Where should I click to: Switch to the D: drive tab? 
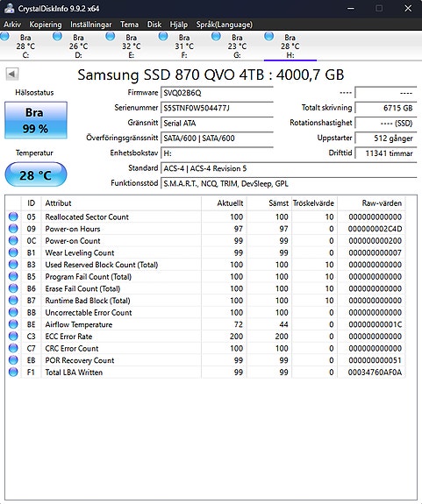point(78,46)
